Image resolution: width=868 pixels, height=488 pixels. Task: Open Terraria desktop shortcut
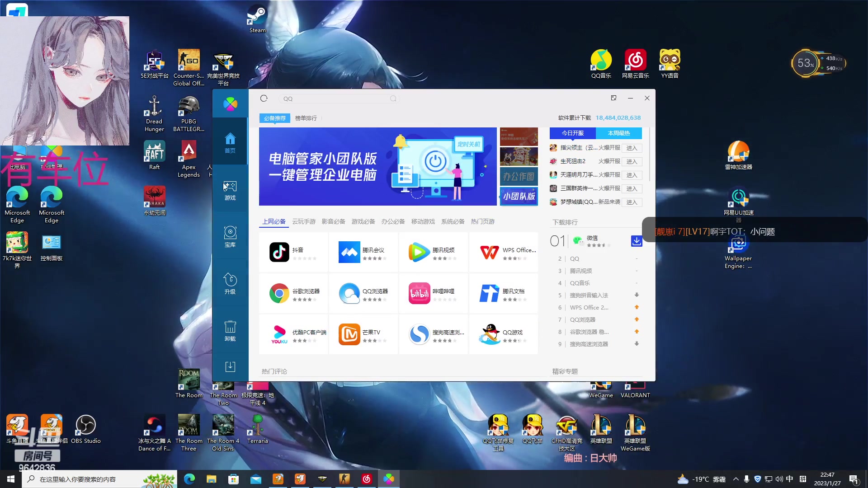258,429
